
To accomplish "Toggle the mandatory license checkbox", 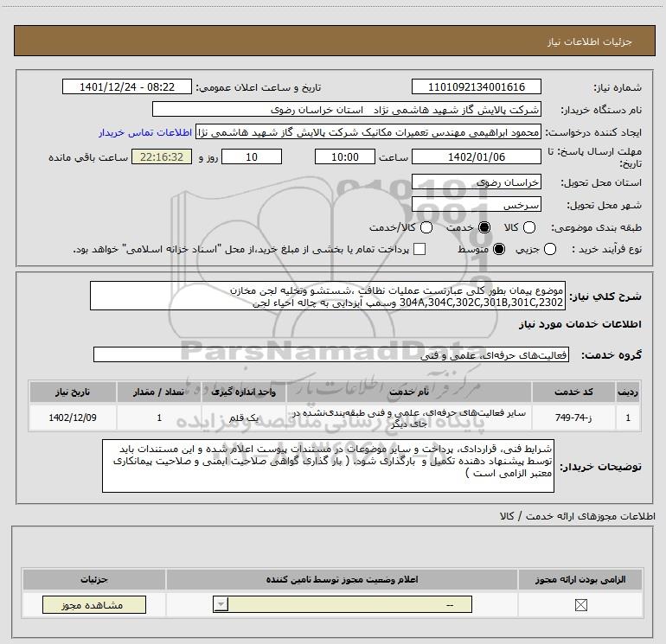I will click(580, 605).
